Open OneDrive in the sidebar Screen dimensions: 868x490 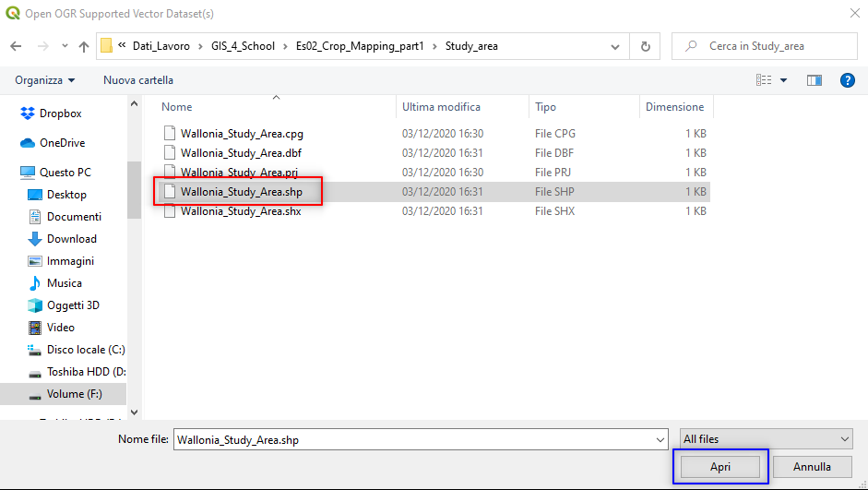pyautogui.click(x=62, y=143)
